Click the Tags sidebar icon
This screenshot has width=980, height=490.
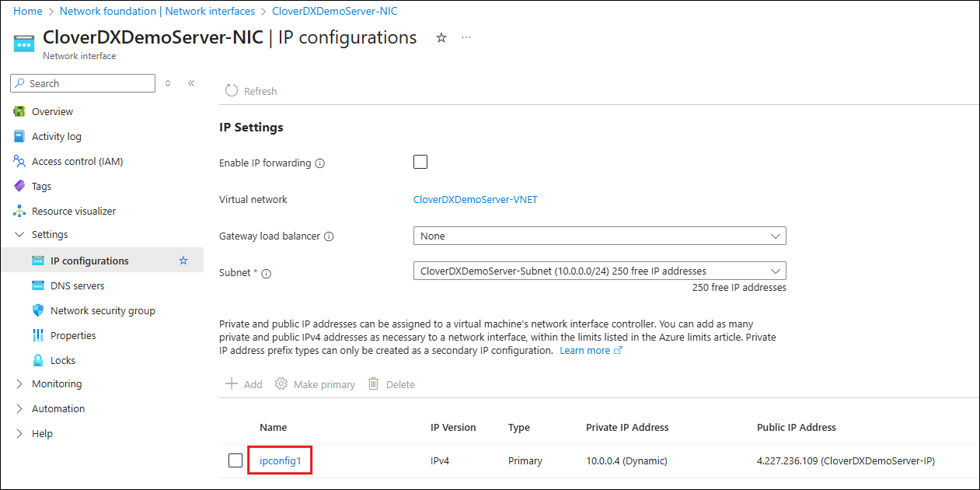coord(20,186)
